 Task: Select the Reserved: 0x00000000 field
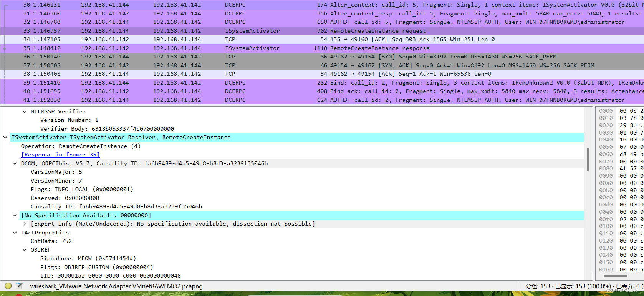(65, 198)
